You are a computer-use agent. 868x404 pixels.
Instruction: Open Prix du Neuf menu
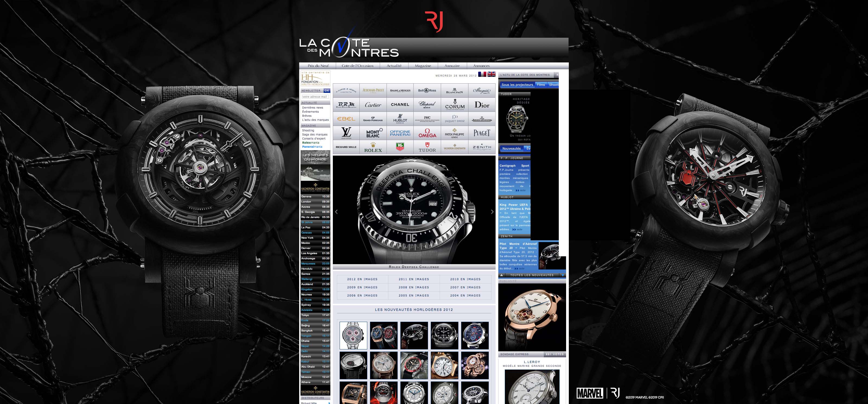[318, 66]
